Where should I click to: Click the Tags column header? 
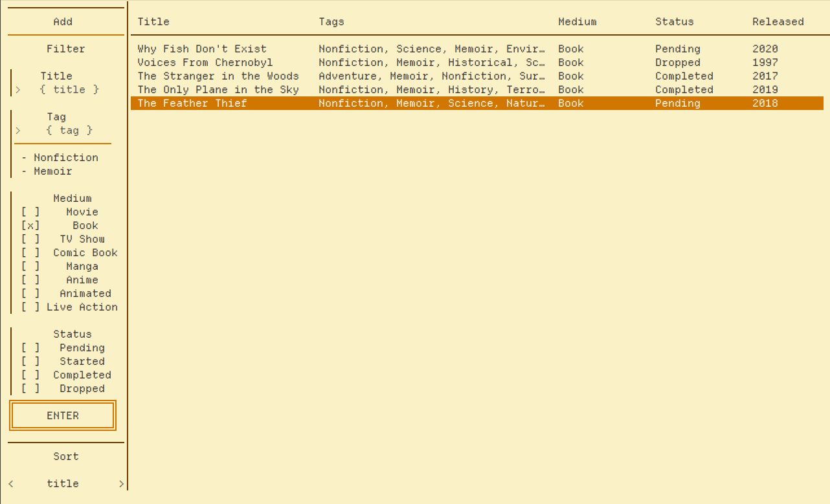[x=331, y=21]
